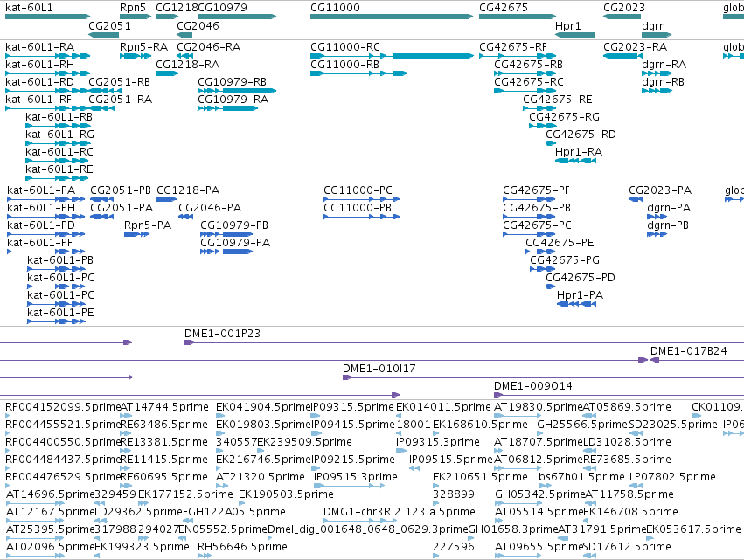Select the dgrn gene feature
Image resolution: width=744 pixels, height=560 pixels.
(x=657, y=35)
